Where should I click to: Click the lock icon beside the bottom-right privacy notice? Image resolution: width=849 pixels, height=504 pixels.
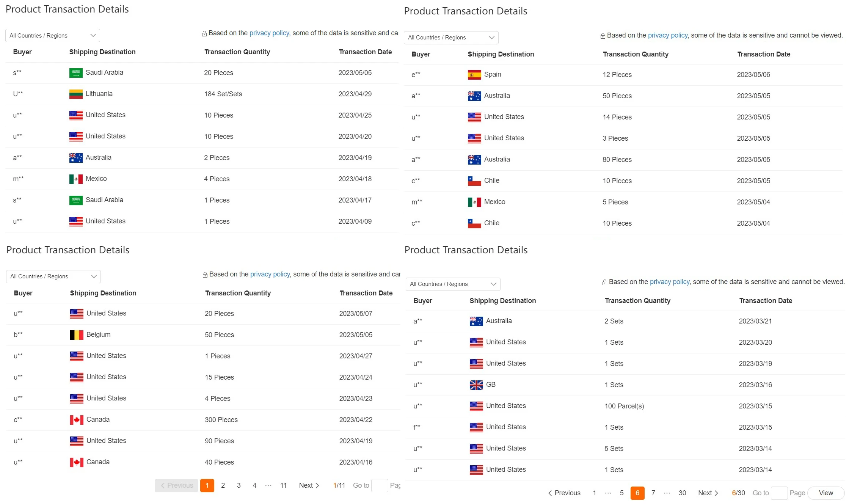click(605, 283)
